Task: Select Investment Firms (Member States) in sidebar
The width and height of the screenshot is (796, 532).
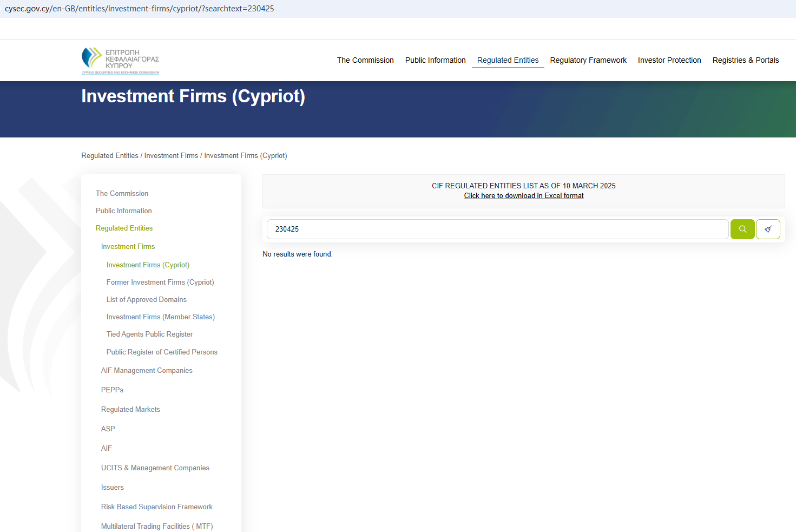Action: point(160,317)
